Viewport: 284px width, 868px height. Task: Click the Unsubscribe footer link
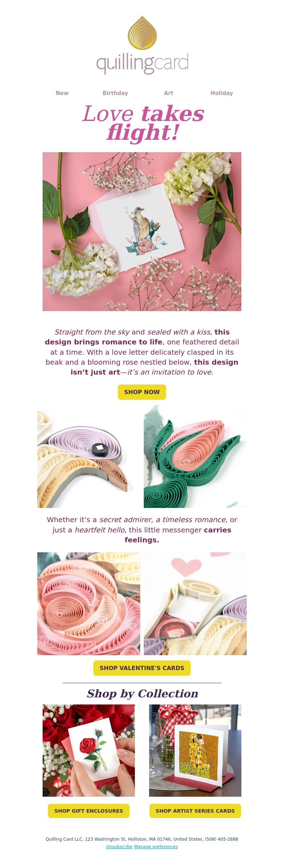coord(119,846)
